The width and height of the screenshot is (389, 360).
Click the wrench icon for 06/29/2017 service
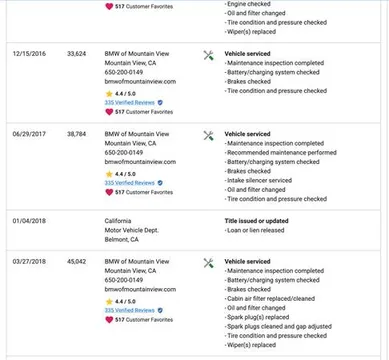(x=209, y=135)
